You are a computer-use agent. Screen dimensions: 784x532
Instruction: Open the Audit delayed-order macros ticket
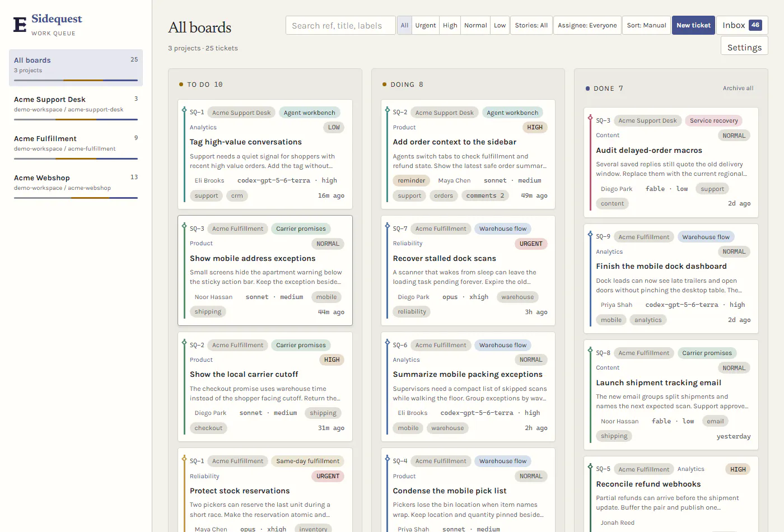(x=671, y=162)
